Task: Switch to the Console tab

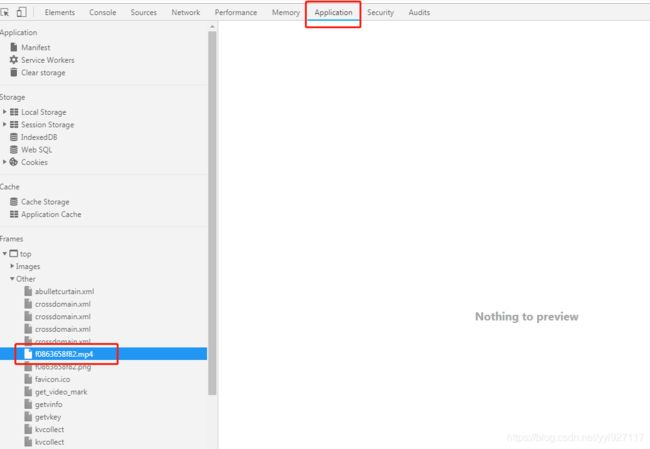Action: coord(102,12)
